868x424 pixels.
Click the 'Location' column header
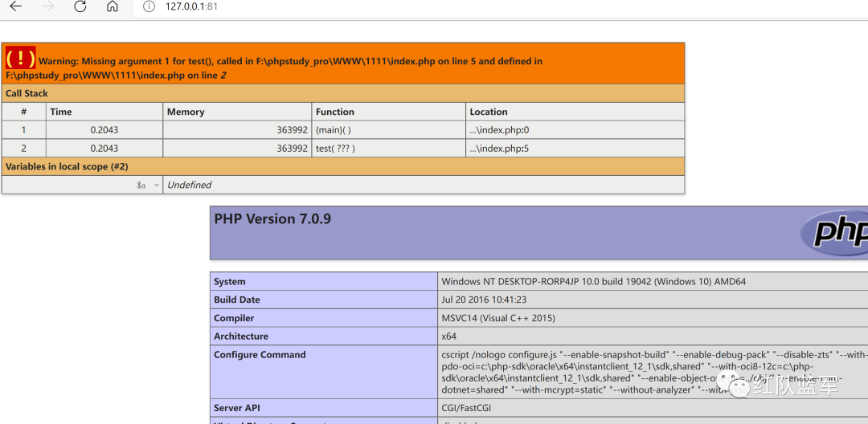575,112
